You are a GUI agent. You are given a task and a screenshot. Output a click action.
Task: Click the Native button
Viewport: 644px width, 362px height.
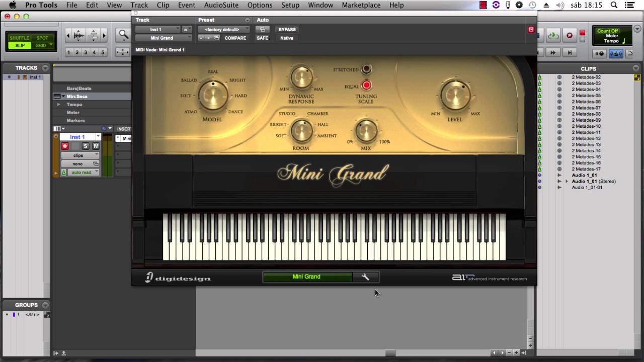pyautogui.click(x=287, y=38)
